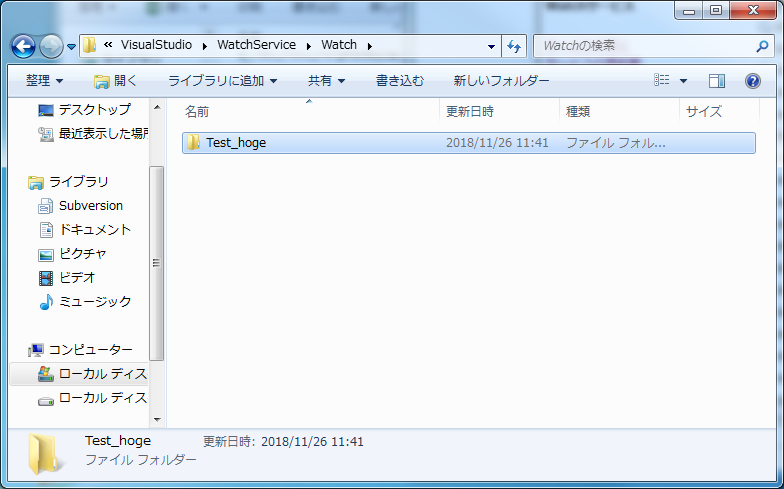Viewport: 784px width, 489px height.
Task: Open the address bar history dropdown
Action: point(492,46)
